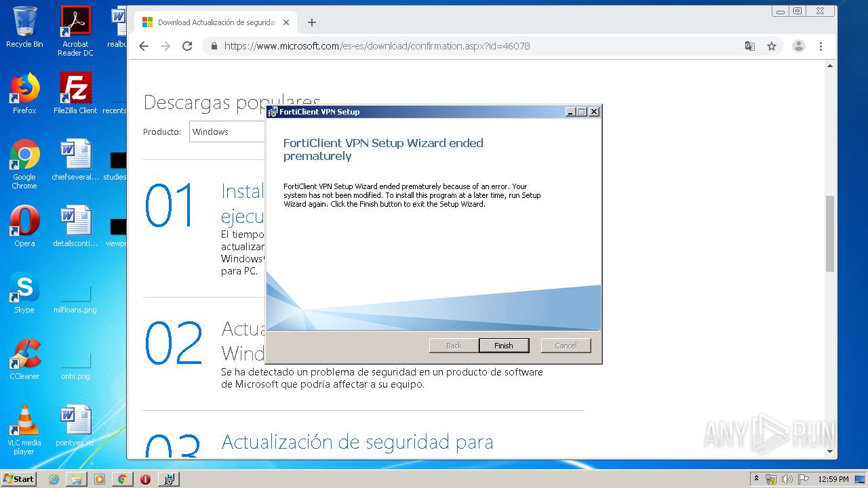868x488 pixels.
Task: Click the taskbar clock showing 12:59 PM
Action: [x=833, y=479]
